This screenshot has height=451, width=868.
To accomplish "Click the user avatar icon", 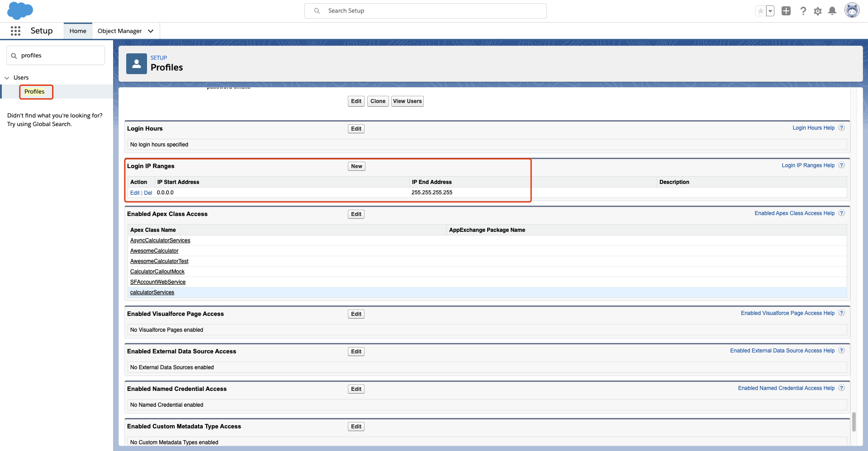I will [x=852, y=10].
